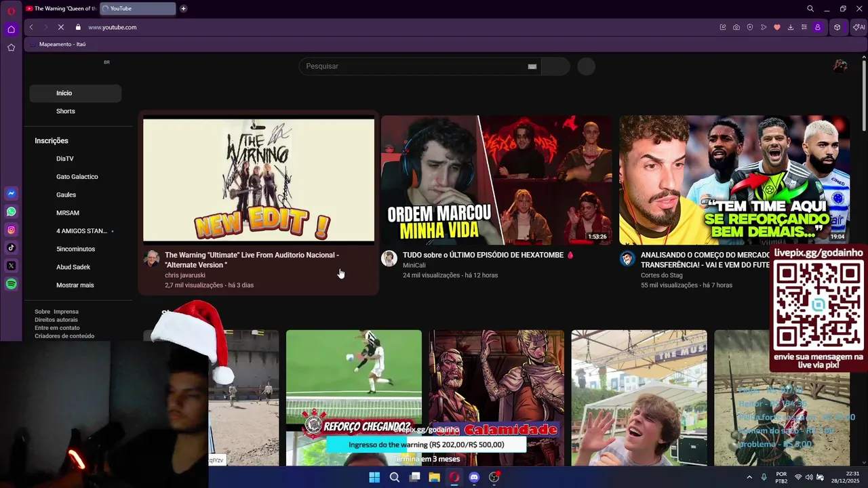Open the Opera account profile icon

(x=818, y=27)
